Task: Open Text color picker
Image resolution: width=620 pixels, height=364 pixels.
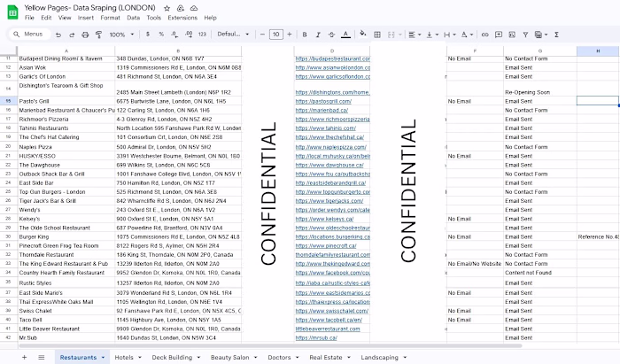Action: (x=345, y=35)
